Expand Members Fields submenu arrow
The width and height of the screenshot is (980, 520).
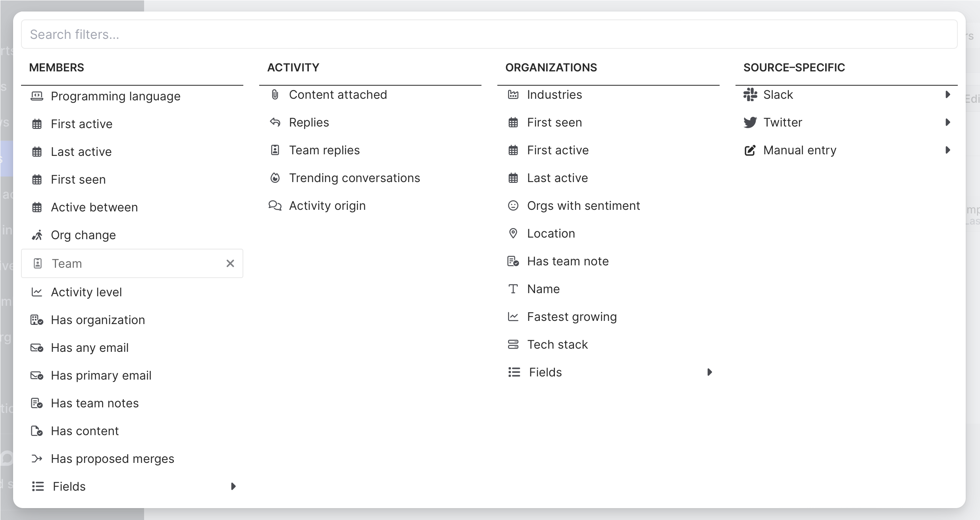233,486
